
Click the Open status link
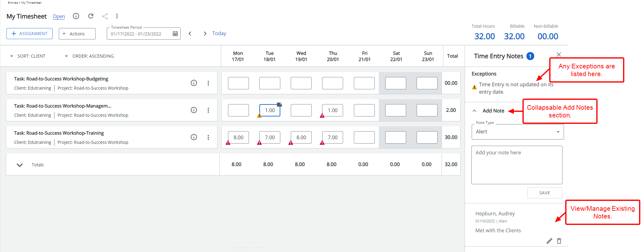59,17
